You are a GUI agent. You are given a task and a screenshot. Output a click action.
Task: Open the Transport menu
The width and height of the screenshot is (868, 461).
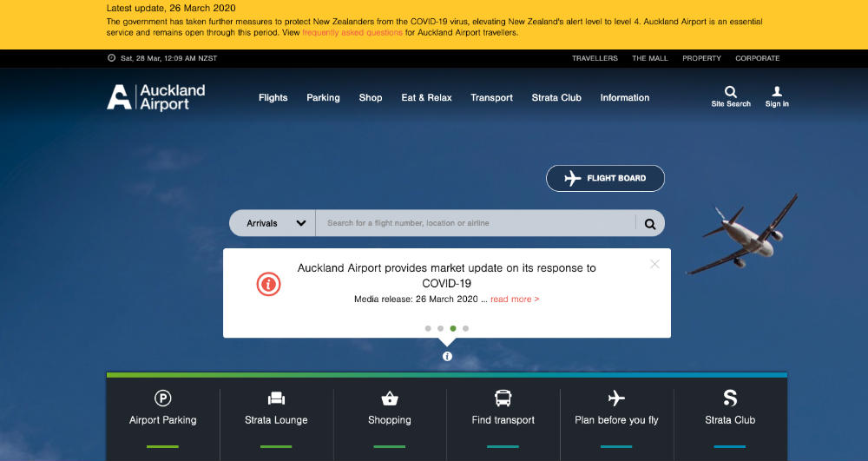pos(491,97)
